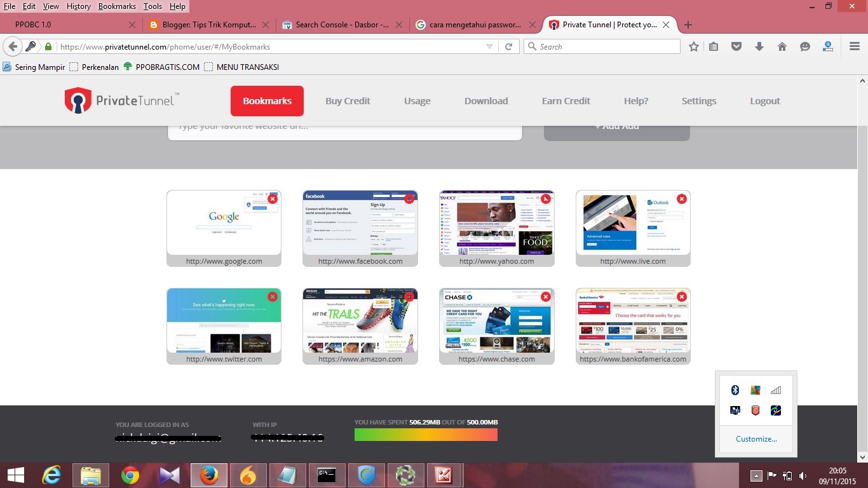Open PPOBRAGTIS.COM bookmark
Image resolution: width=868 pixels, height=488 pixels.
[161, 67]
